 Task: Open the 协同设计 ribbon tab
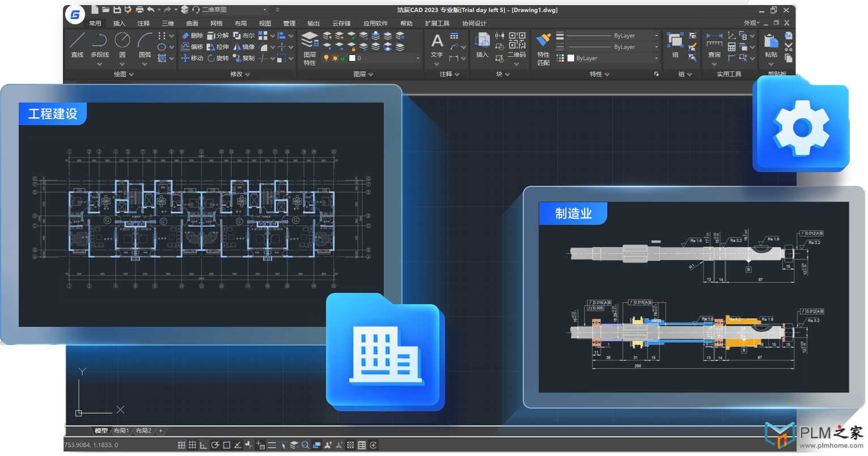coord(474,23)
